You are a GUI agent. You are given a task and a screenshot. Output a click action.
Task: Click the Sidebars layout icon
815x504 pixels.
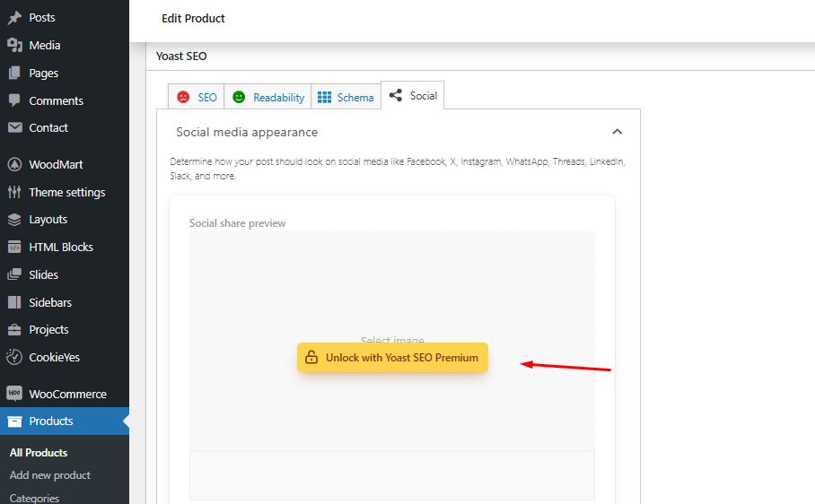tap(14, 302)
